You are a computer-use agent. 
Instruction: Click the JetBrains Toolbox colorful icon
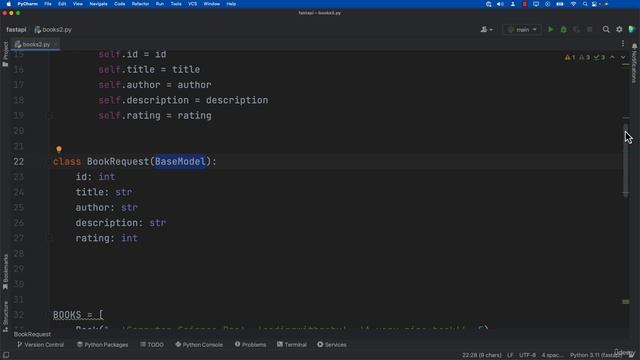pos(632,29)
